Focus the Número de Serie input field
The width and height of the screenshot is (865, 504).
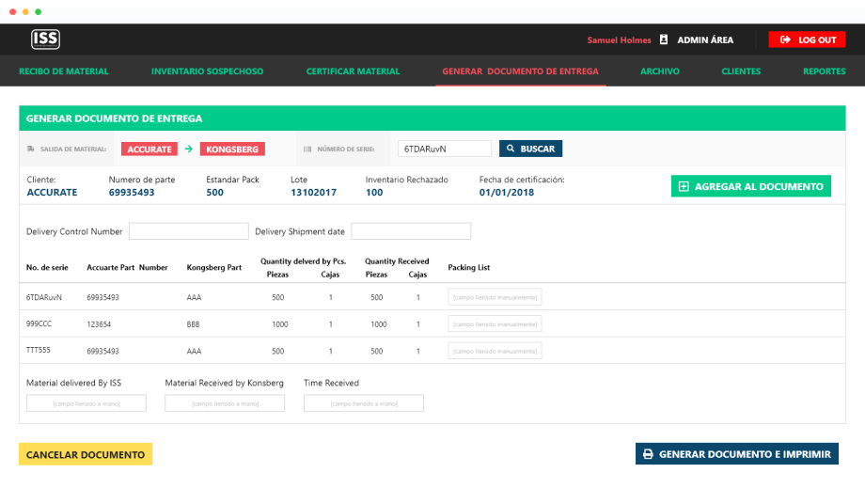pos(445,149)
